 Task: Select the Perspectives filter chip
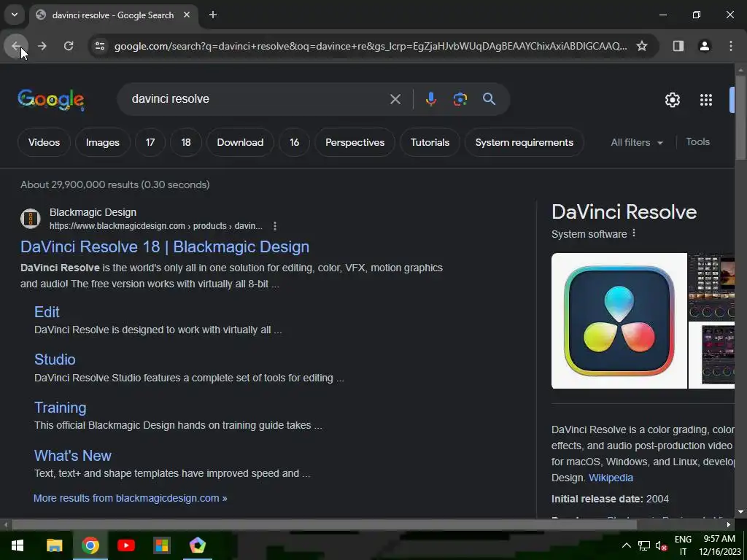point(355,142)
